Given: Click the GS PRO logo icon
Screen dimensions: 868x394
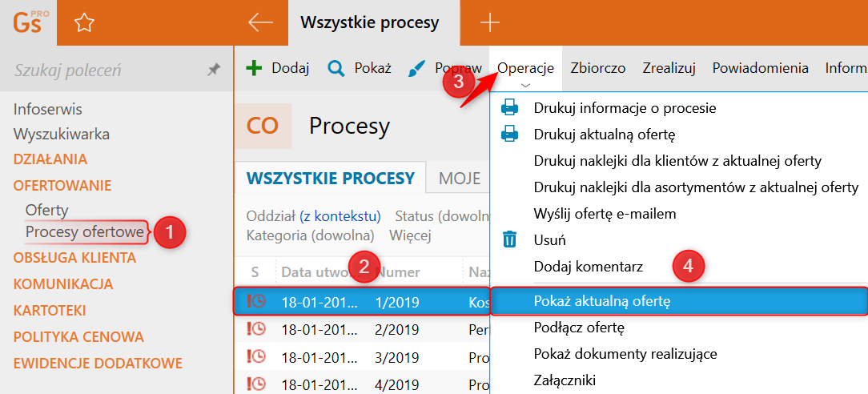Looking at the screenshot, I should click(x=30, y=22).
